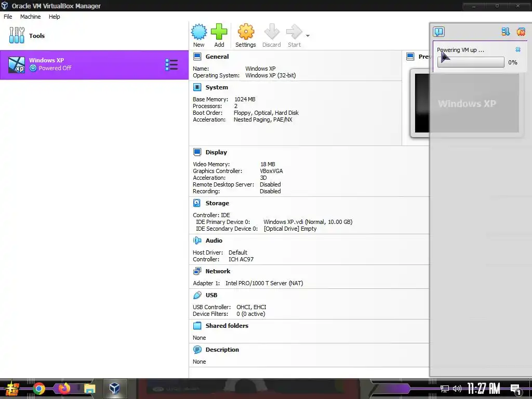Screen dimensions: 532x399
Task: Open File Explorer from the taskbar
Action: tap(89, 389)
